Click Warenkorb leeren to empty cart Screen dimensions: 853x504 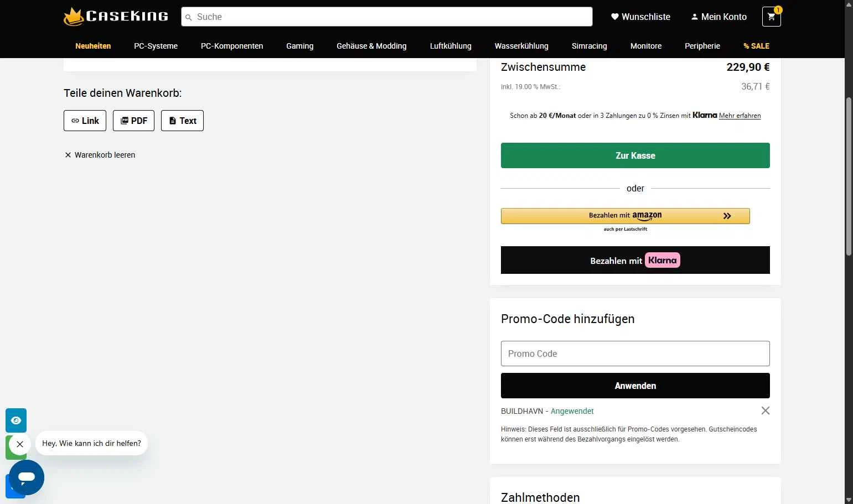coord(100,155)
